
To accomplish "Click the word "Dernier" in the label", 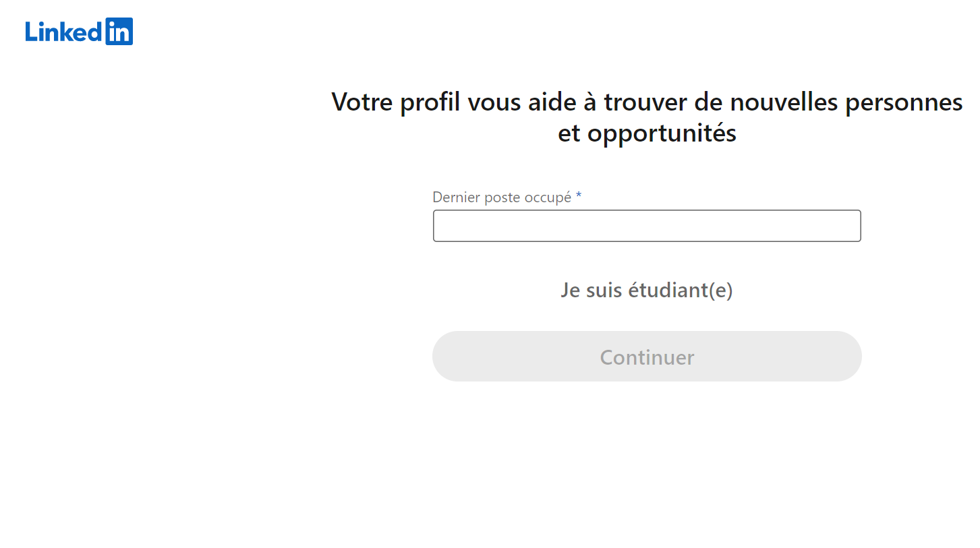I will (457, 197).
